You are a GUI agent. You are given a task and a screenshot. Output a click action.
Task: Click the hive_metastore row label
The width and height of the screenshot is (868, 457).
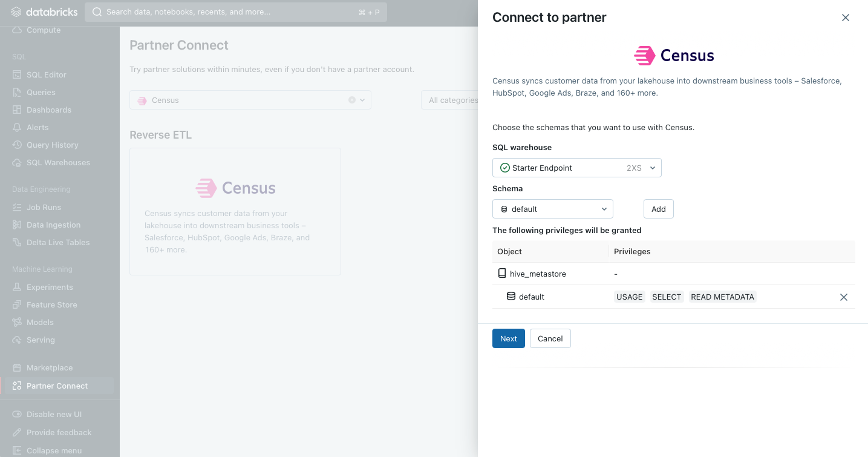[538, 274]
